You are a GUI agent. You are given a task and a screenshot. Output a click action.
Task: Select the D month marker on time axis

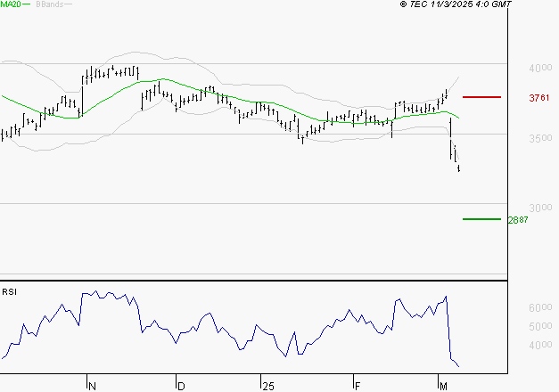(181, 385)
